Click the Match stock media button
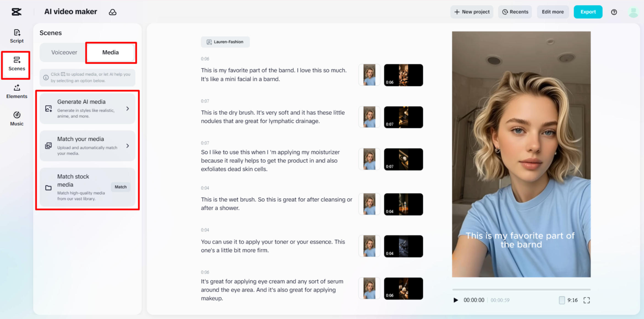 (121, 187)
